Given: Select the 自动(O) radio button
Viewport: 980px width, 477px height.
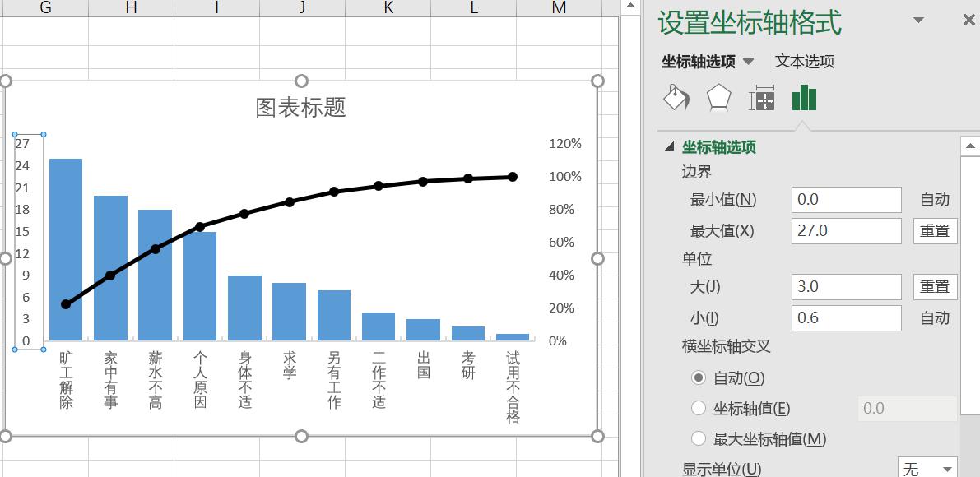Looking at the screenshot, I should (698, 377).
